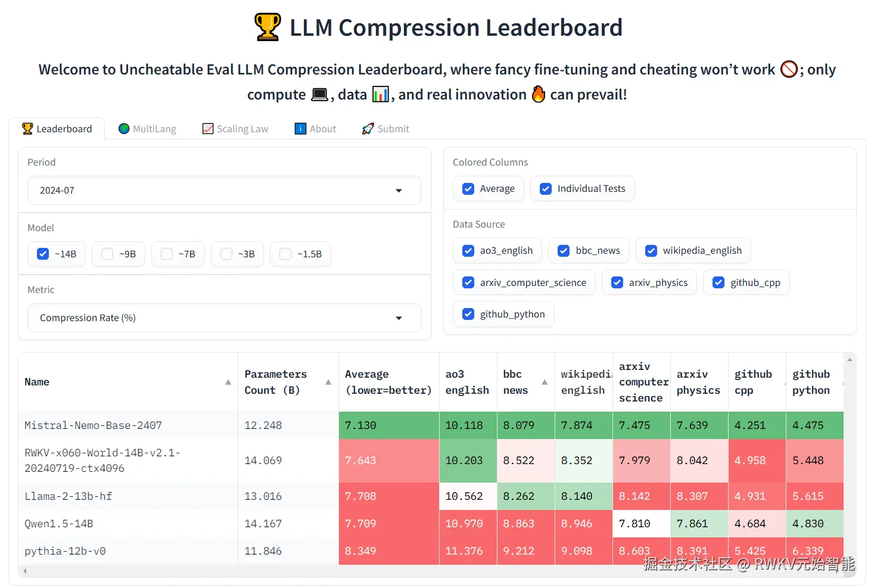
Task: Toggle the github_cpp data source checkbox
Action: [718, 282]
